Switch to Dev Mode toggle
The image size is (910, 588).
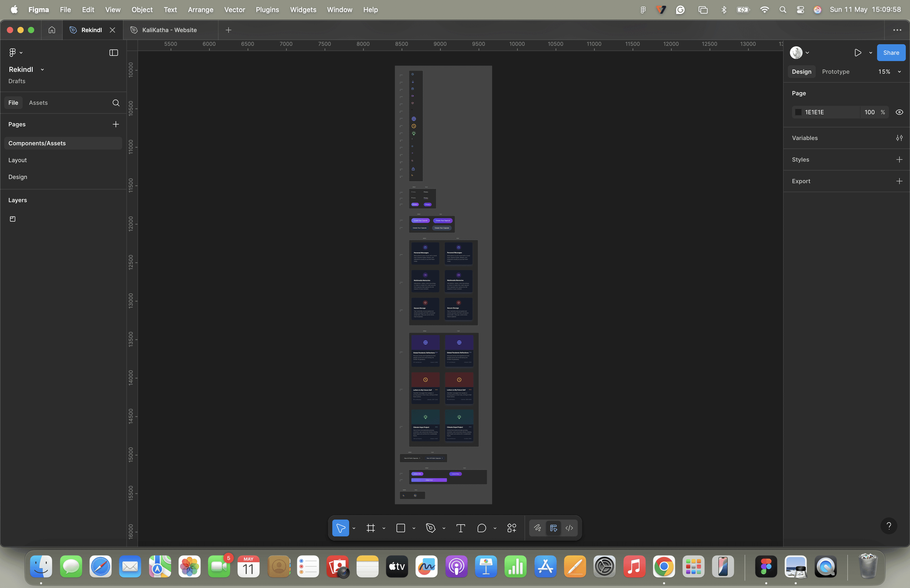click(x=569, y=528)
